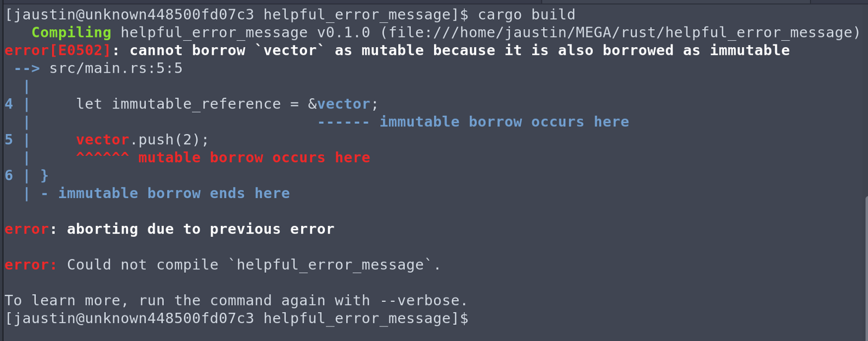
Task: Click 'immutable borrow occurs here' annotation
Action: coord(504,122)
